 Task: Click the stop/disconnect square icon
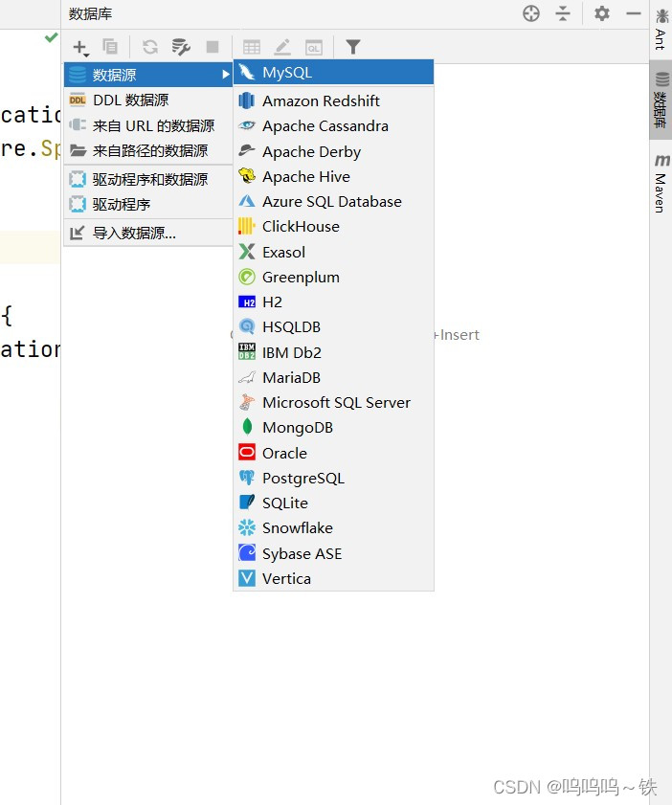point(212,47)
